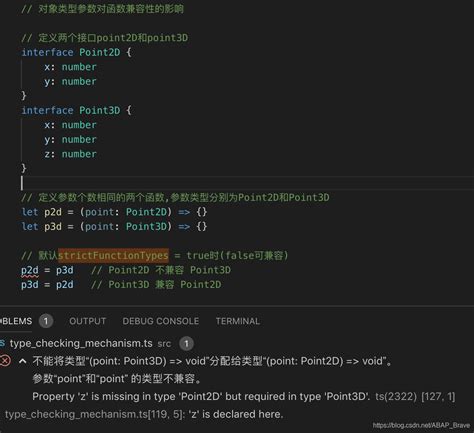This screenshot has width=474, height=433.
Task: Collapse the error details chevron
Action: pos(23,361)
